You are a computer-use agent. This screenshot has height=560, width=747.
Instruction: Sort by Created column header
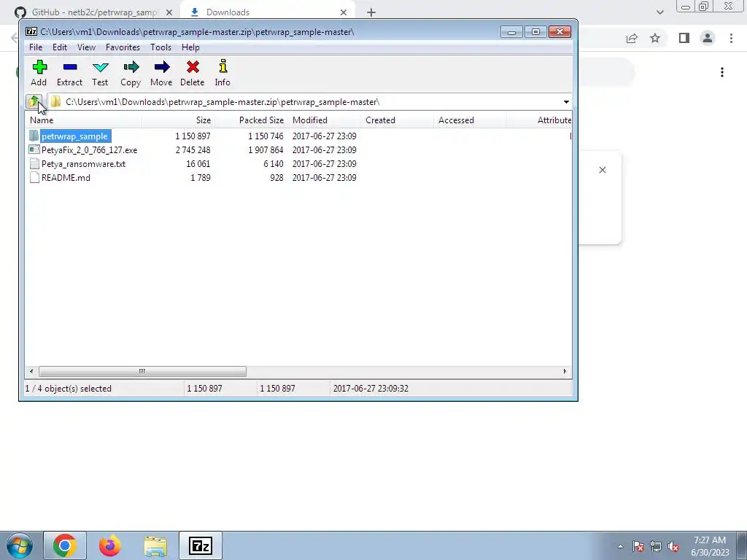pyautogui.click(x=398, y=120)
